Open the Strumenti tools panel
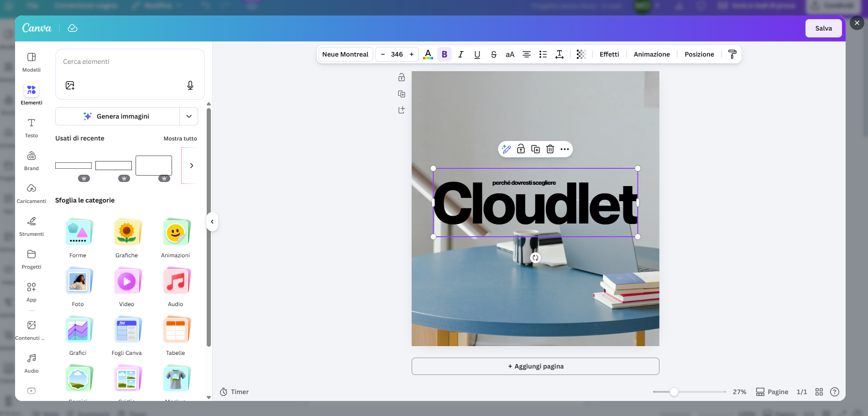 pos(31,226)
